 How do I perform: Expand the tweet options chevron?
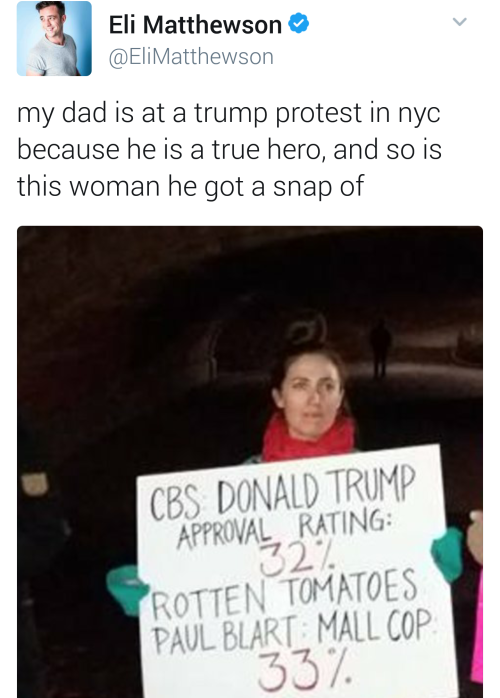pos(459,21)
